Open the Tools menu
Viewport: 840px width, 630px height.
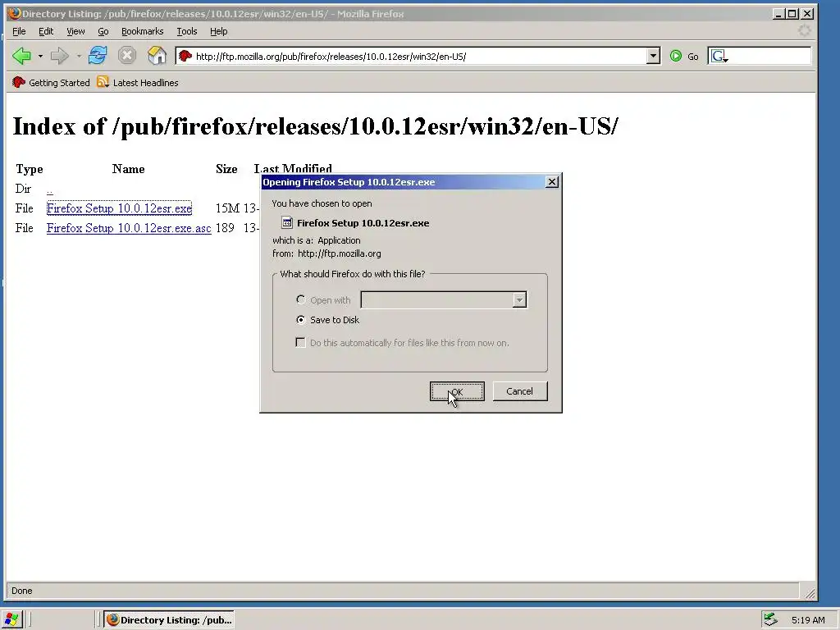[x=187, y=31]
